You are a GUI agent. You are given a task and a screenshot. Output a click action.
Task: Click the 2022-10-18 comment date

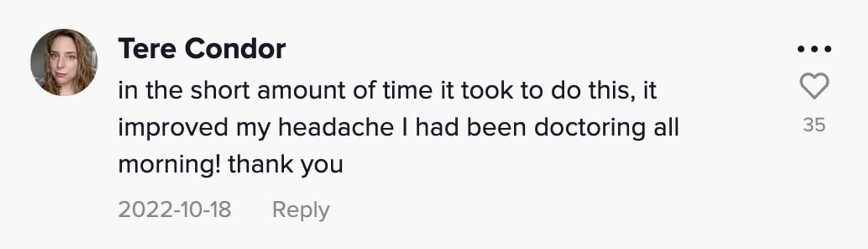174,209
